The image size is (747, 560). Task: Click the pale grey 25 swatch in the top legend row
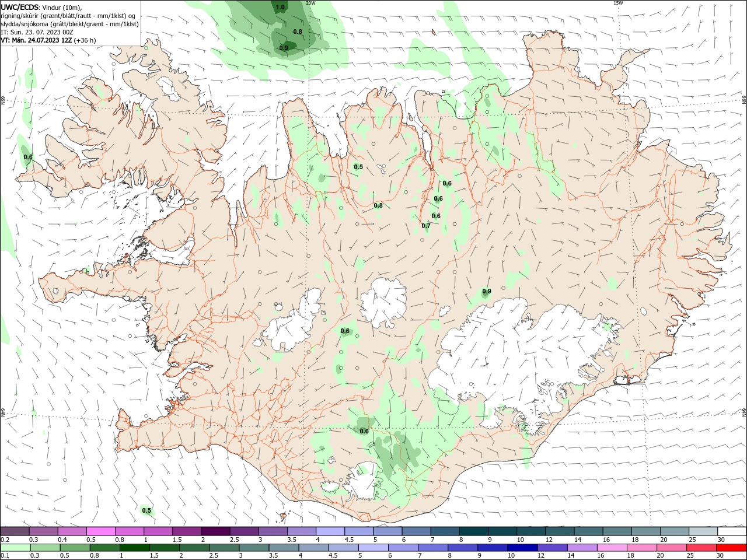(x=703, y=531)
